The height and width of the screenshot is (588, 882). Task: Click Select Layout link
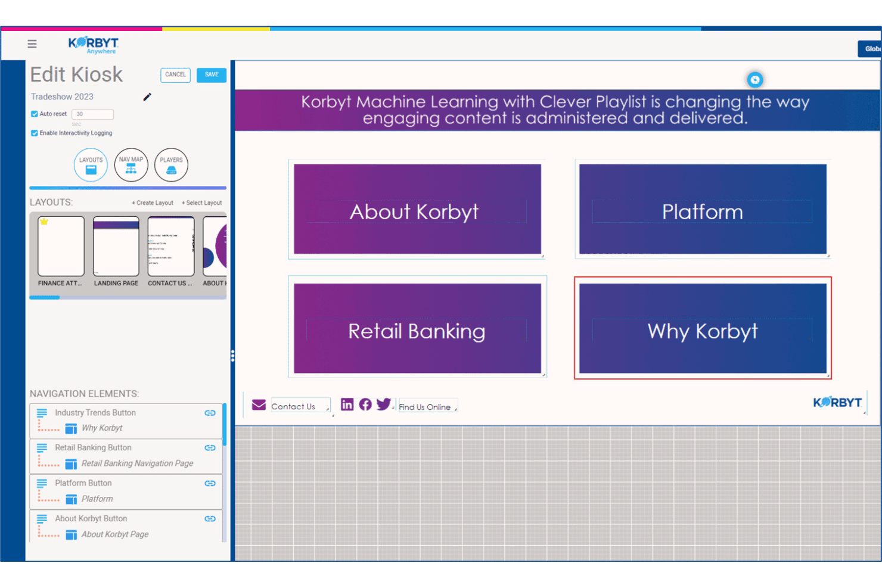(201, 203)
